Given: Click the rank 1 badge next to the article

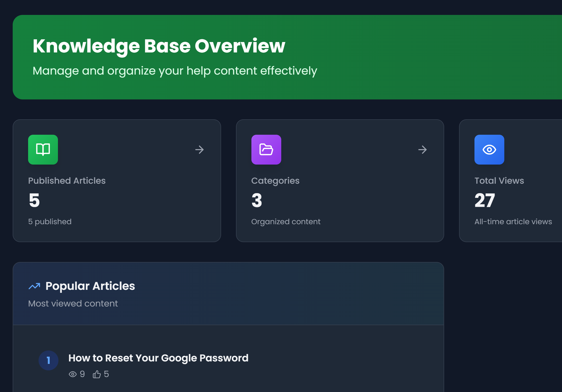Looking at the screenshot, I should [48, 360].
